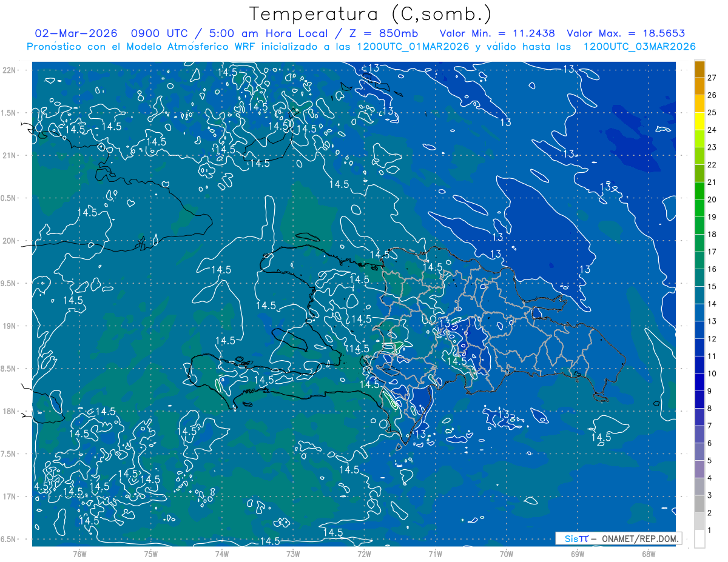This screenshot has width=728, height=562.
Task: Click the "20" label on the color scale
Action: (712, 199)
